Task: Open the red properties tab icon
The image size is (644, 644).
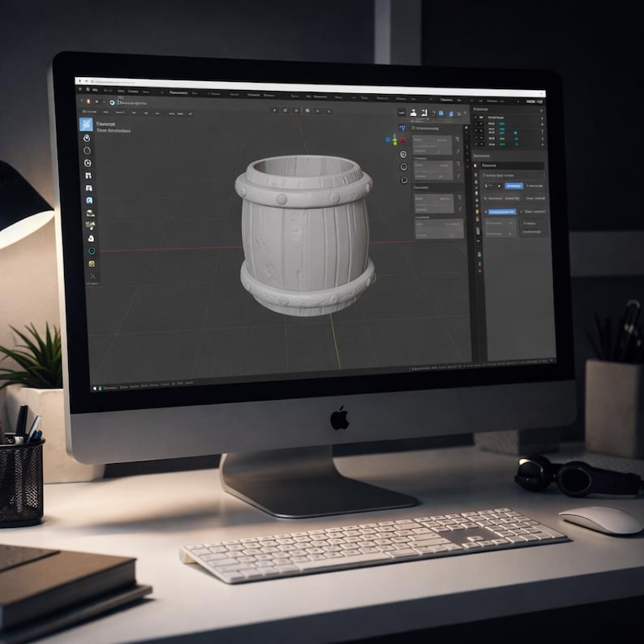Action: coord(479,271)
